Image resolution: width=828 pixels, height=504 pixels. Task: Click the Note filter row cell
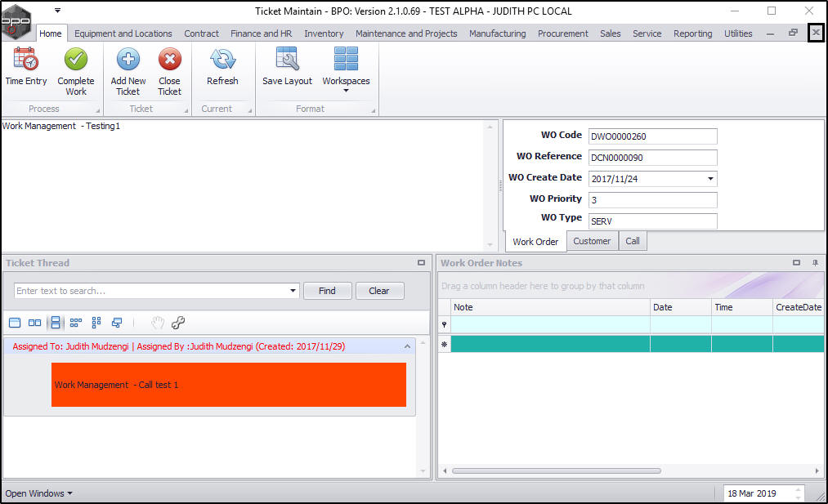point(550,324)
